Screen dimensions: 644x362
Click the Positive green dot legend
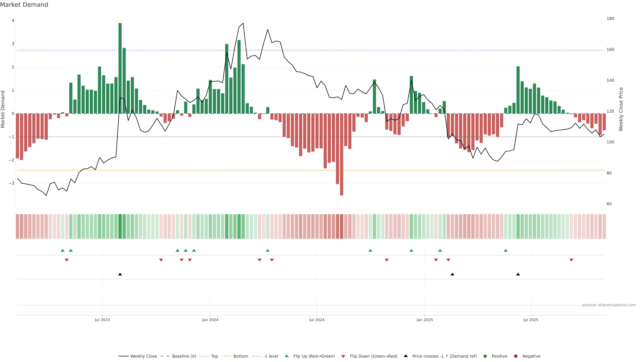coord(485,356)
